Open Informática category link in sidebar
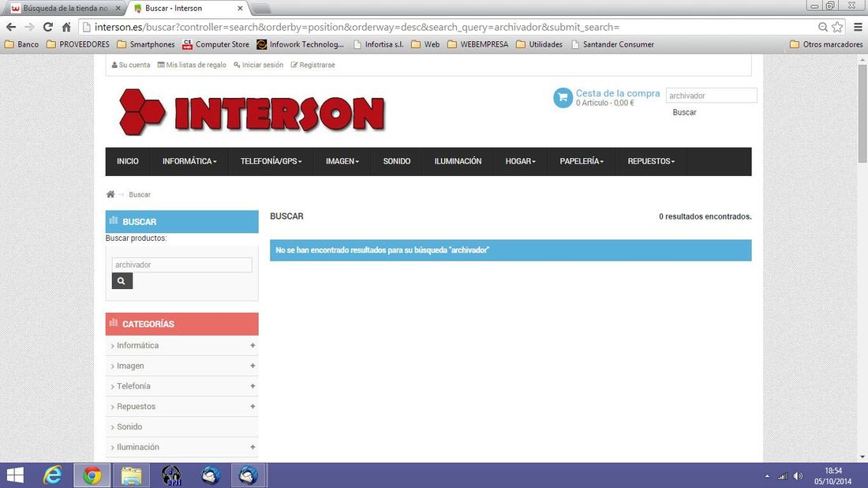Screen dimensions: 868x488 click(137, 345)
